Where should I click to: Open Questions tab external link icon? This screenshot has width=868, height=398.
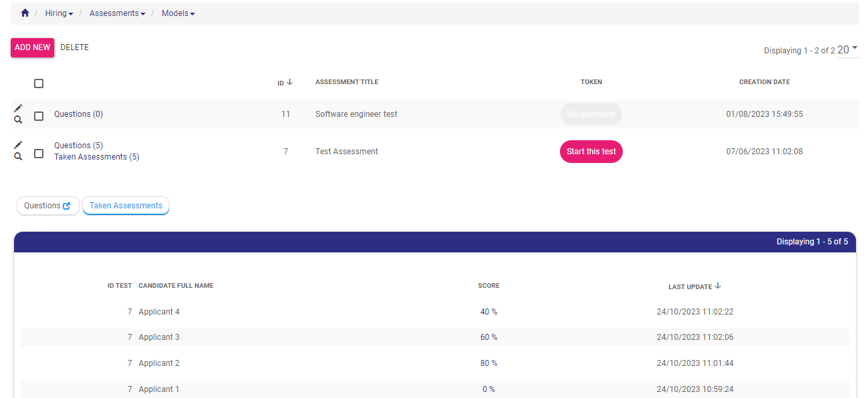pyautogui.click(x=66, y=206)
